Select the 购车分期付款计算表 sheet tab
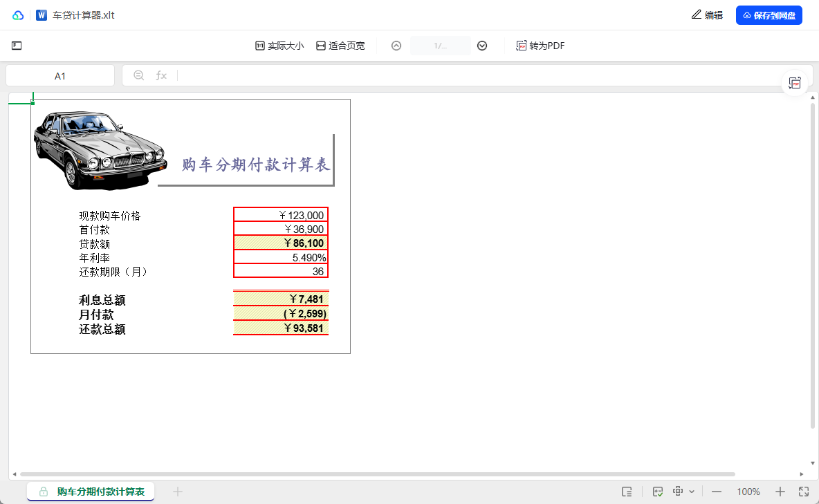This screenshot has width=819, height=504. [91, 492]
